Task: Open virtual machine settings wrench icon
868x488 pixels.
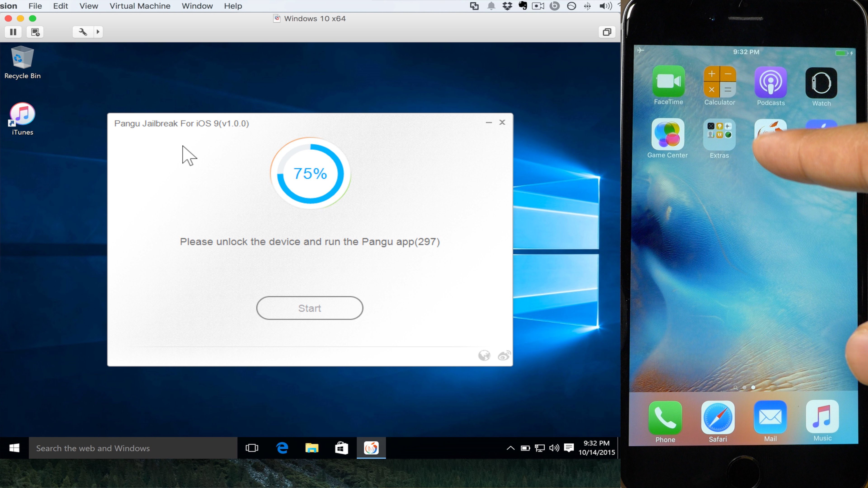Action: (x=83, y=32)
